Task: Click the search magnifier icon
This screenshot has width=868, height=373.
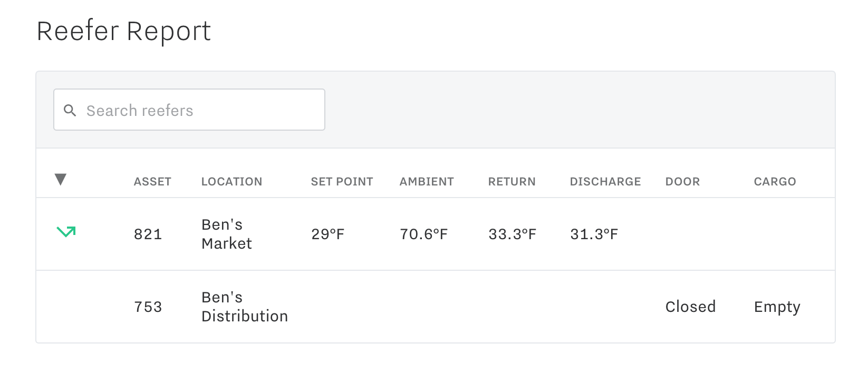Action: (x=71, y=111)
